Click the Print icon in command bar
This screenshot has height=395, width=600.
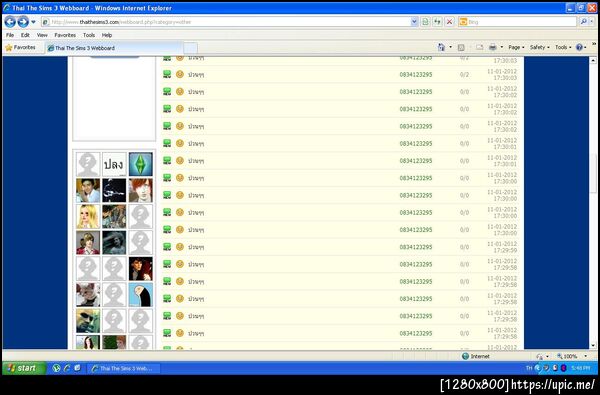tap(493, 47)
